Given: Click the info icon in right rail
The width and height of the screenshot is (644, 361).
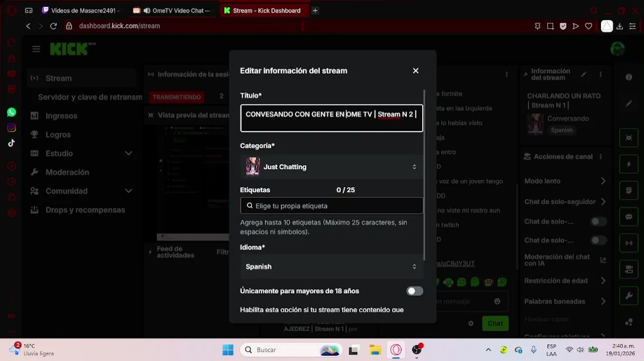Looking at the screenshot, I should (629, 77).
